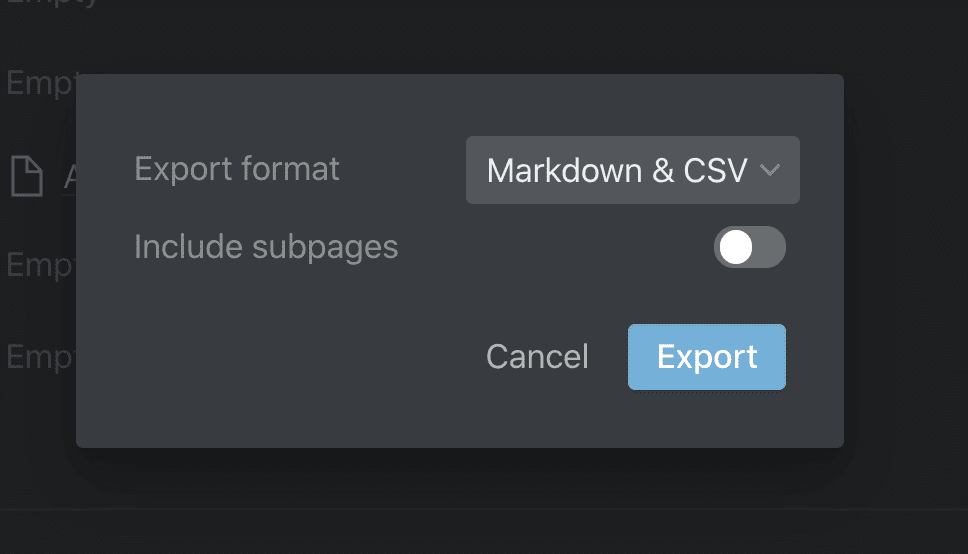The height and width of the screenshot is (554, 968).
Task: Click the gray track of the subpages toggle
Action: (x=770, y=247)
